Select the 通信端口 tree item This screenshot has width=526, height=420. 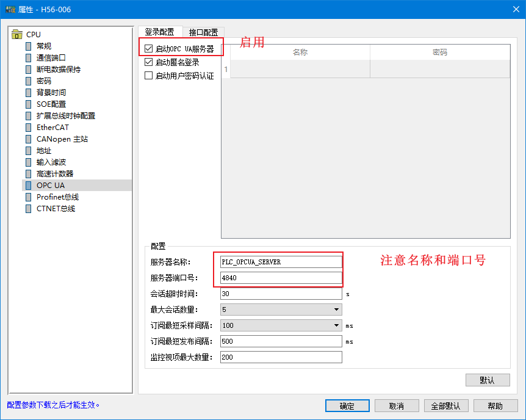(51, 58)
